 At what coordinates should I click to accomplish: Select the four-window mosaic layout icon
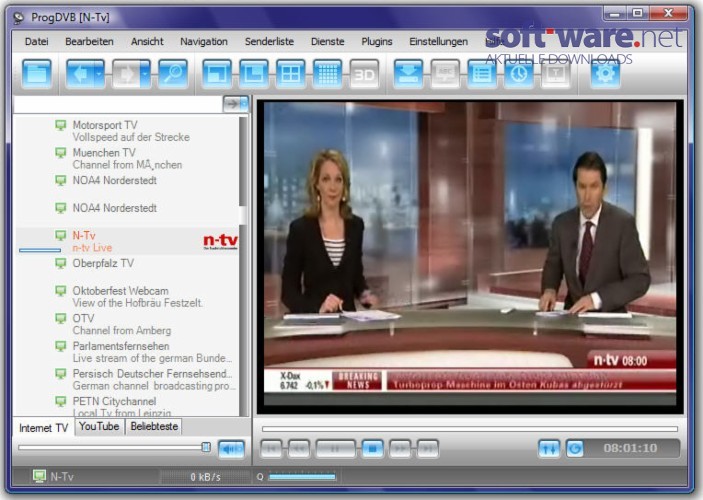click(291, 74)
